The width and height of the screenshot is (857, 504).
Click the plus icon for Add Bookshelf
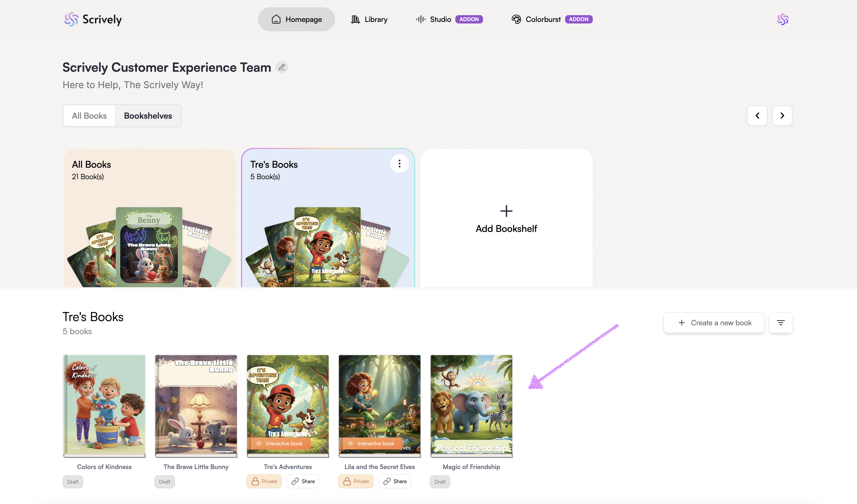point(506,211)
